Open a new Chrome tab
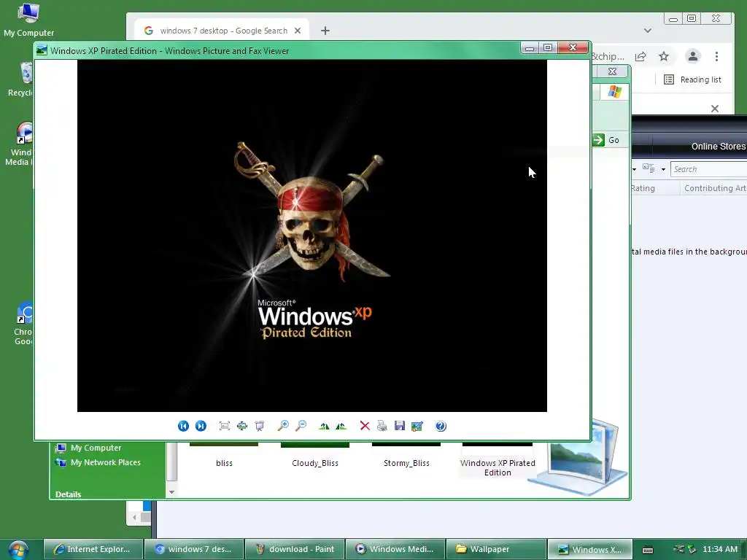Image resolution: width=747 pixels, height=560 pixels. pyautogui.click(x=325, y=31)
